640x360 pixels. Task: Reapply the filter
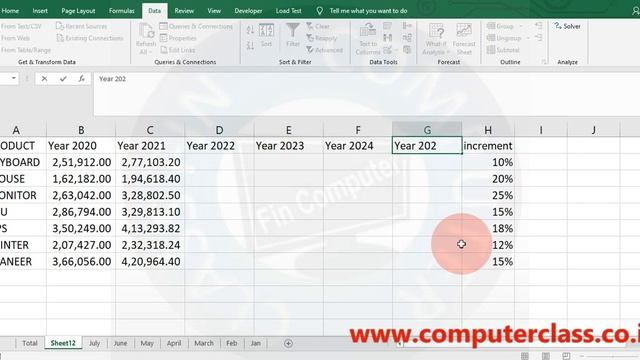(x=322, y=38)
